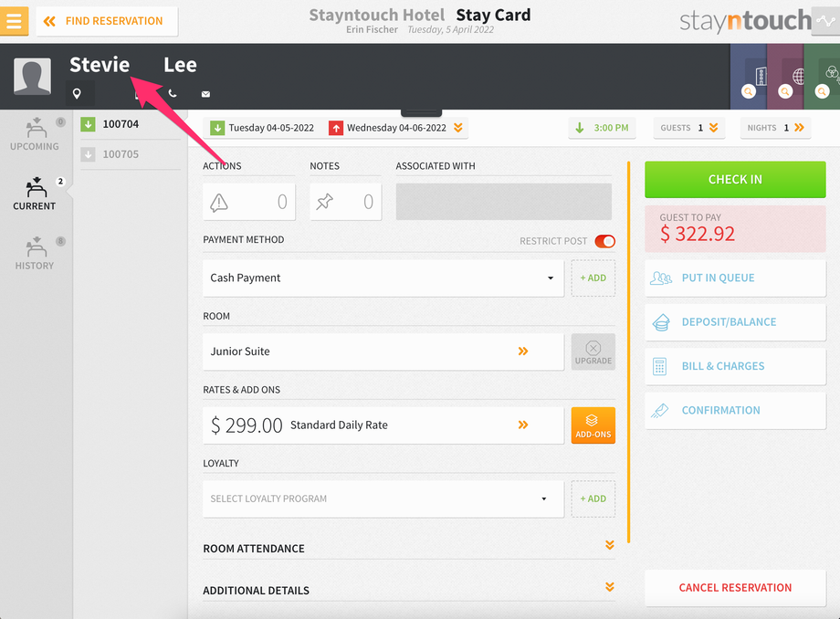The height and width of the screenshot is (619, 840).
Task: Open the group card search tab
Action: tap(823, 77)
